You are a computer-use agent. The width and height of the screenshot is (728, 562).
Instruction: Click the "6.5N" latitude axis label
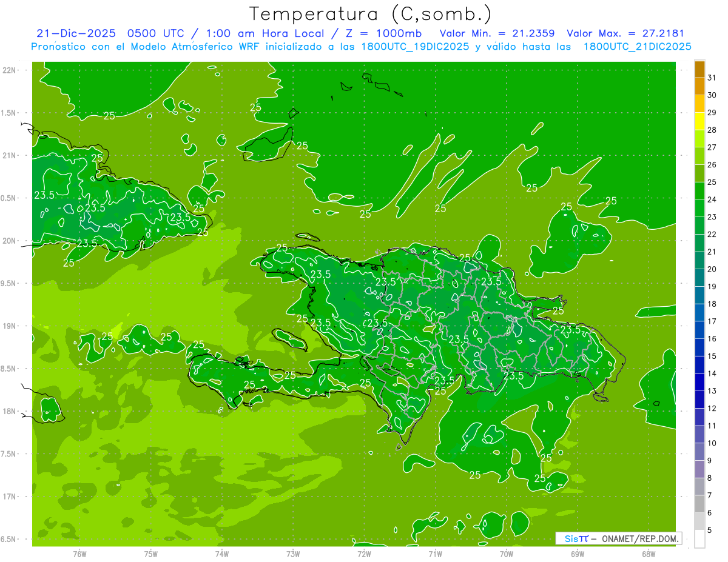point(10,539)
